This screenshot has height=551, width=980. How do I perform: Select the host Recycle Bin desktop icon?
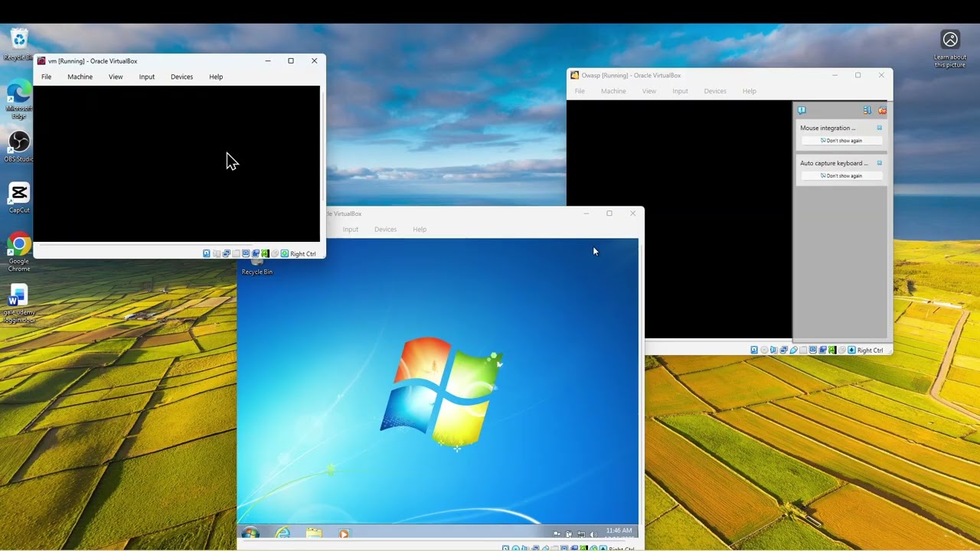[x=19, y=44]
